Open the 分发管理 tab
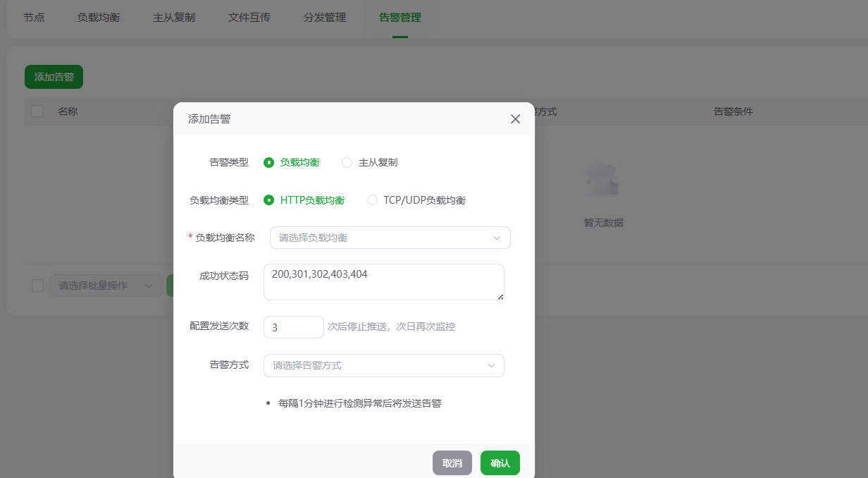Viewport: 868px width, 478px height. coord(325,17)
